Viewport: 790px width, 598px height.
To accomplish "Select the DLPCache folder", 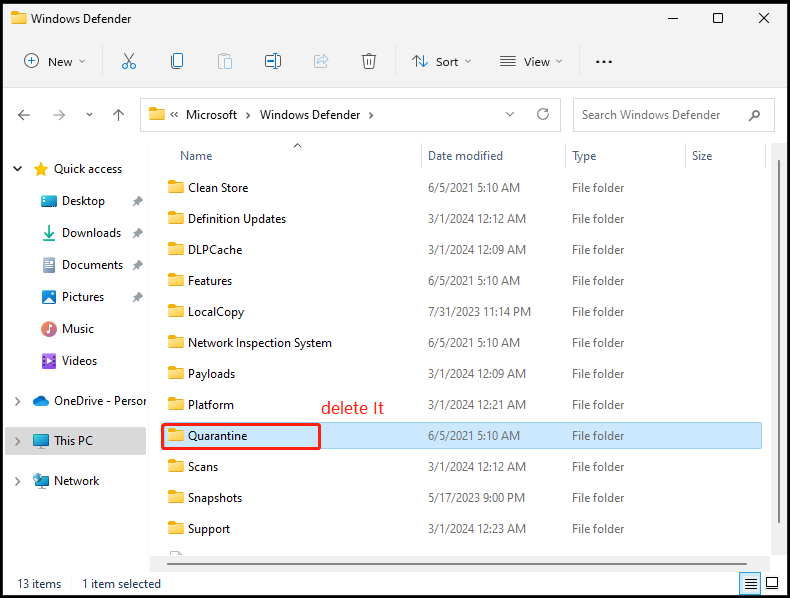I will click(x=215, y=249).
